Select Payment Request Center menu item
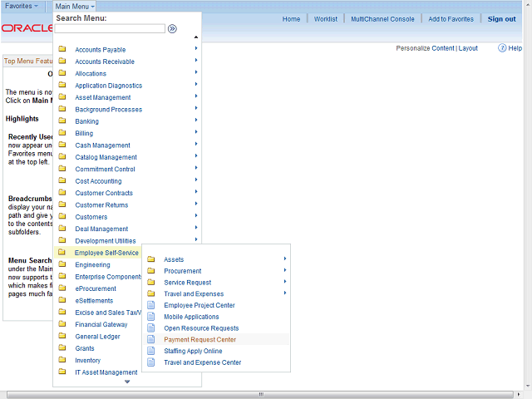 point(199,339)
